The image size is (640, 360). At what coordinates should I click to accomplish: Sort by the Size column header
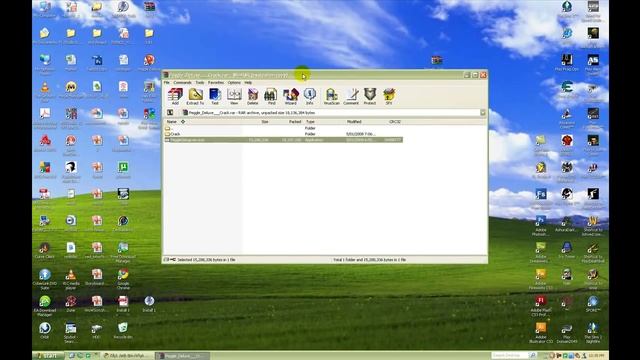[264, 122]
